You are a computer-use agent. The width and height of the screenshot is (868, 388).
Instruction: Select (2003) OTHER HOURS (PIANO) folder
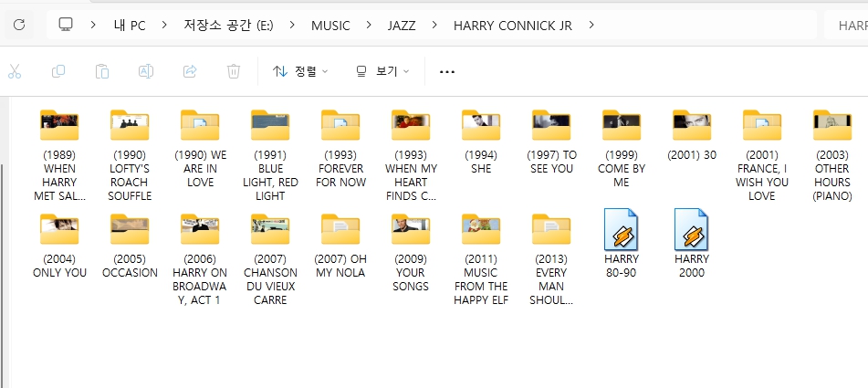[x=832, y=155]
